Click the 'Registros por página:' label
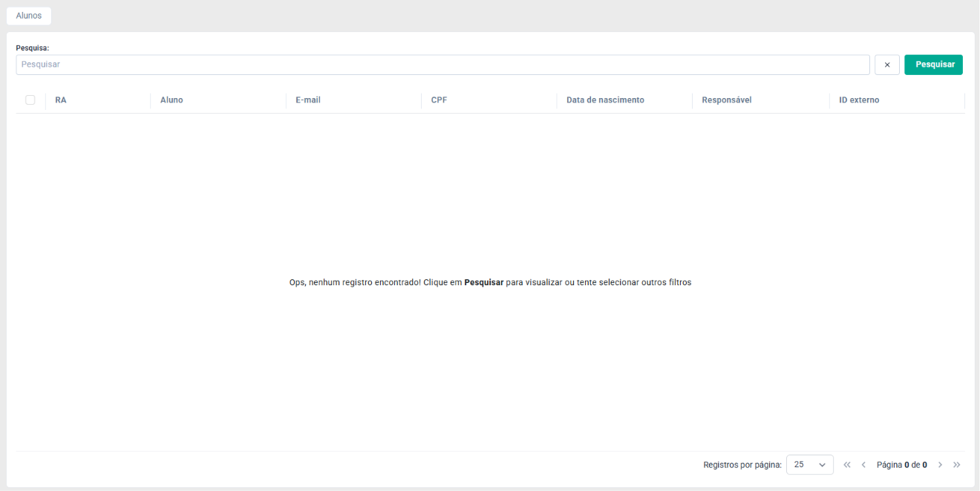Viewport: 980px width, 491px height. click(742, 465)
